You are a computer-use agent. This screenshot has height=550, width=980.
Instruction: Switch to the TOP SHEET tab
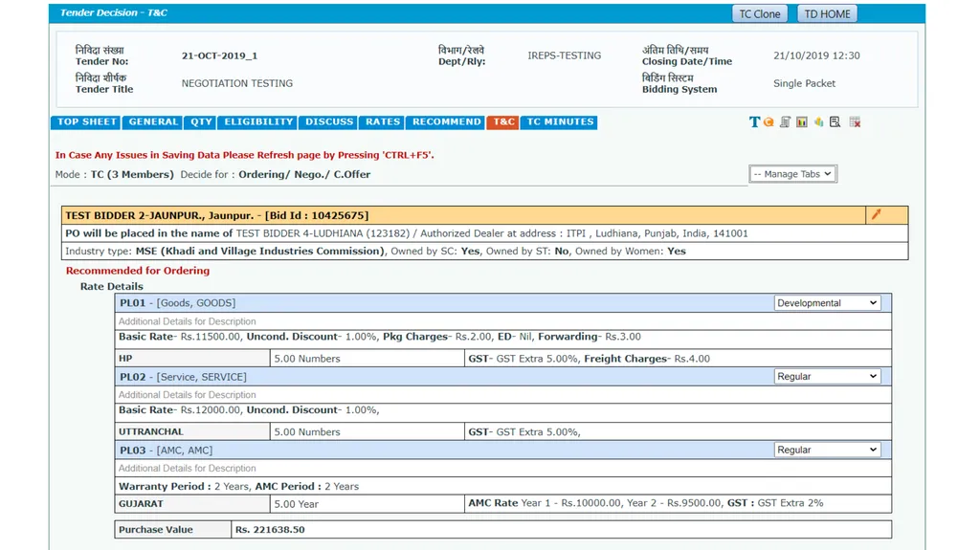[86, 121]
